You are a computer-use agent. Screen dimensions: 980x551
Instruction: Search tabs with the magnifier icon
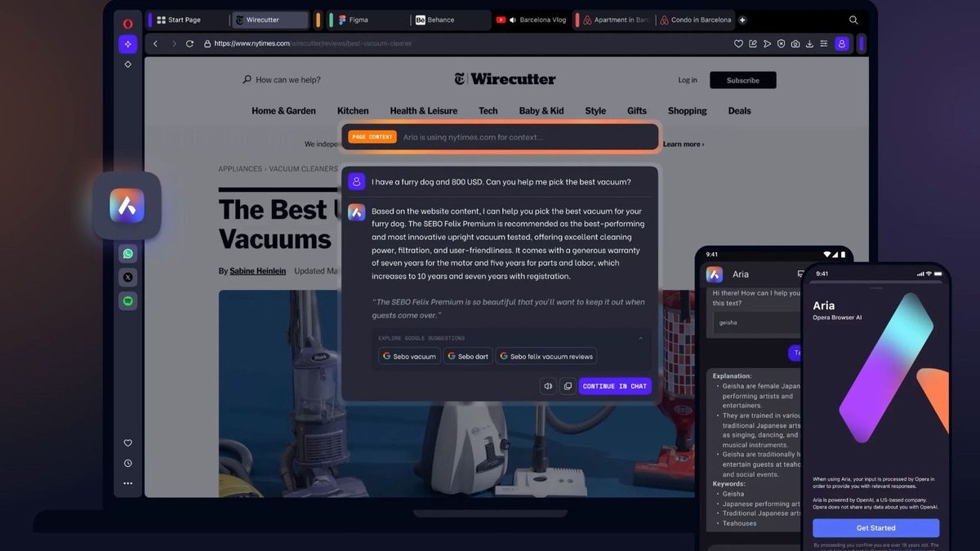[x=853, y=20]
